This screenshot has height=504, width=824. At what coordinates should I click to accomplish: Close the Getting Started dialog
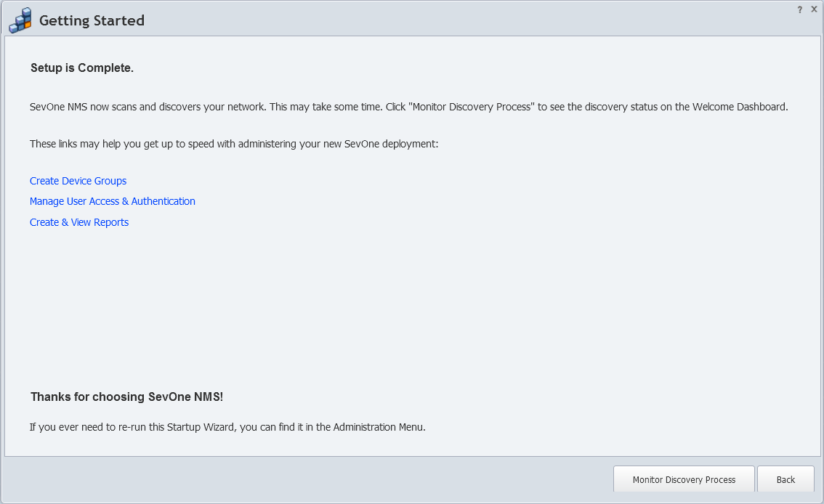click(814, 9)
